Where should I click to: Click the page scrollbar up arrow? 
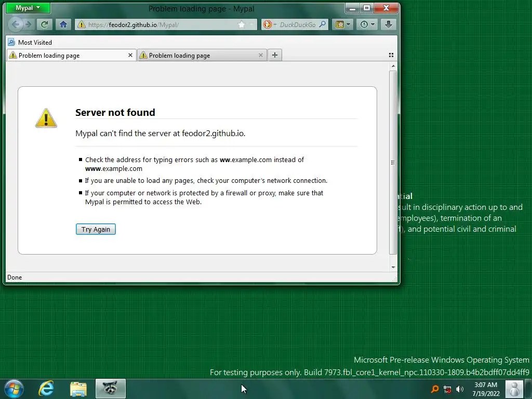tap(393, 66)
